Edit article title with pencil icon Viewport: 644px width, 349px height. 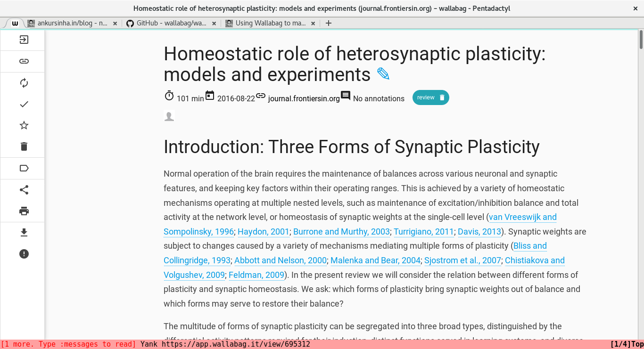pos(383,74)
